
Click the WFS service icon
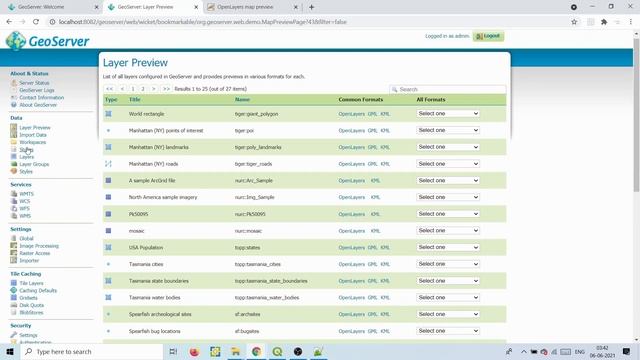click(x=14, y=209)
